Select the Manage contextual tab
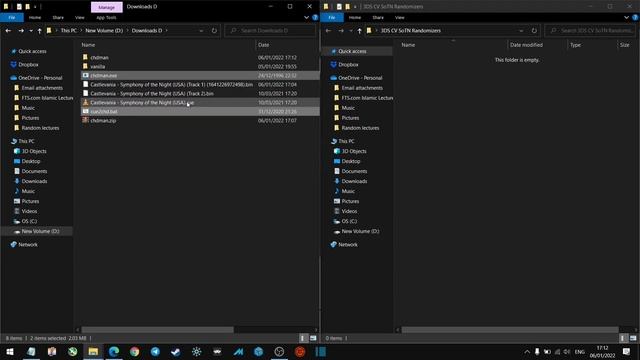This screenshot has width=640, height=360. click(107, 7)
